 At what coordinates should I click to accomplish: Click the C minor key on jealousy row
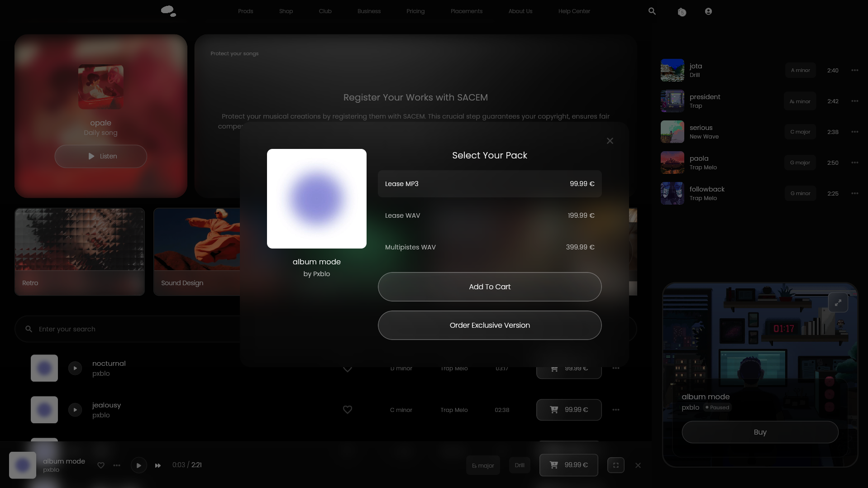[401, 410]
